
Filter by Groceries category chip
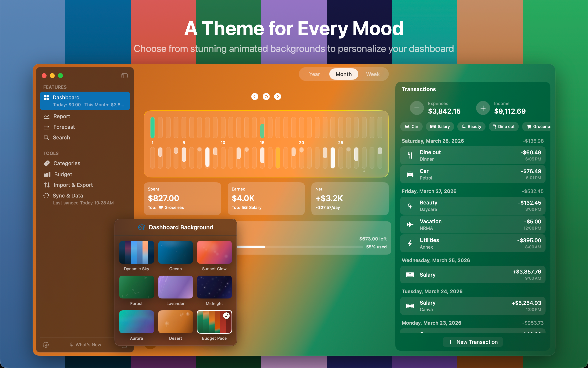coord(537,127)
